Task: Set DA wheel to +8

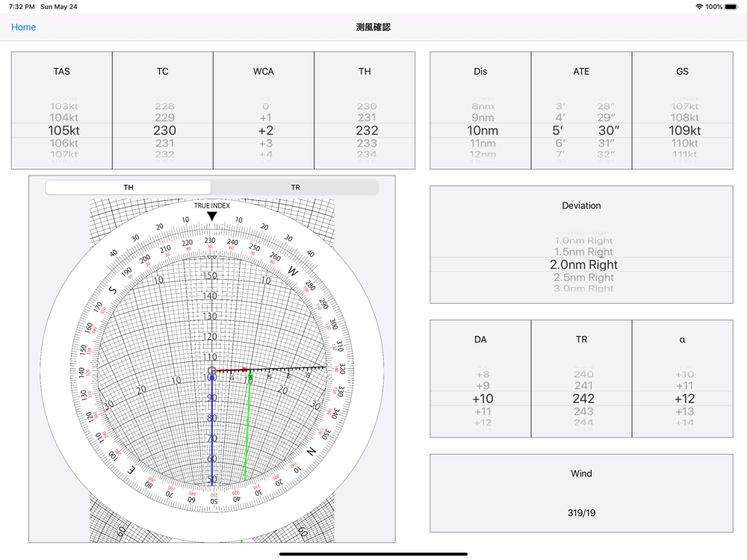Action: click(483, 374)
